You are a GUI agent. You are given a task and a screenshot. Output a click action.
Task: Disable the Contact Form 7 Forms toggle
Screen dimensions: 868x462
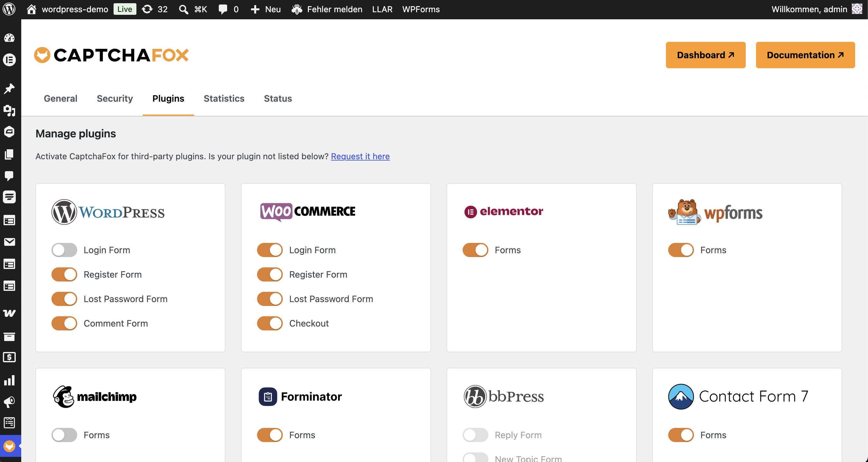coord(681,435)
